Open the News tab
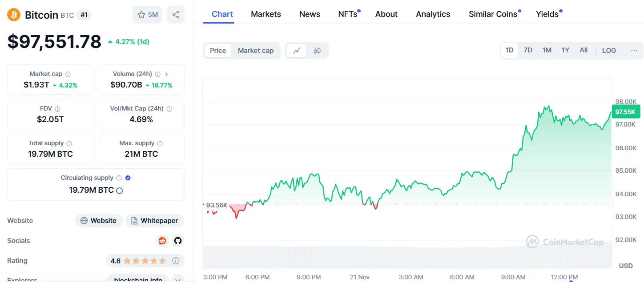This screenshot has height=282, width=644. pyautogui.click(x=310, y=14)
